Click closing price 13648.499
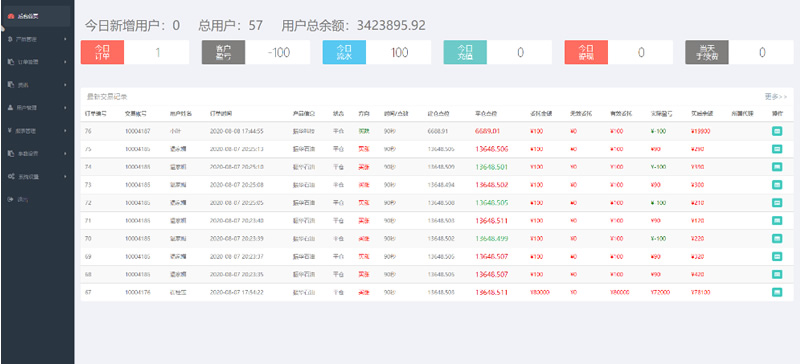 pyautogui.click(x=491, y=238)
